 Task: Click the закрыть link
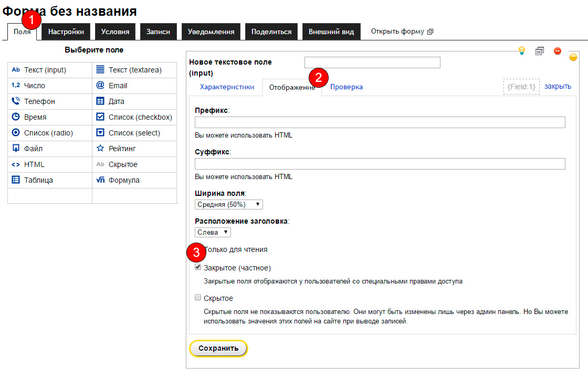tap(558, 87)
